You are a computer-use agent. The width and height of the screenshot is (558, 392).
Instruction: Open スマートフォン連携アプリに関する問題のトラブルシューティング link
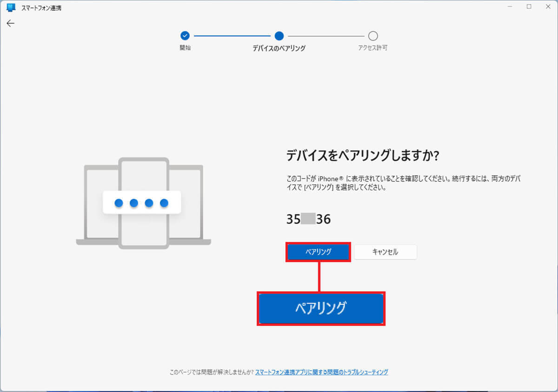[x=321, y=372]
